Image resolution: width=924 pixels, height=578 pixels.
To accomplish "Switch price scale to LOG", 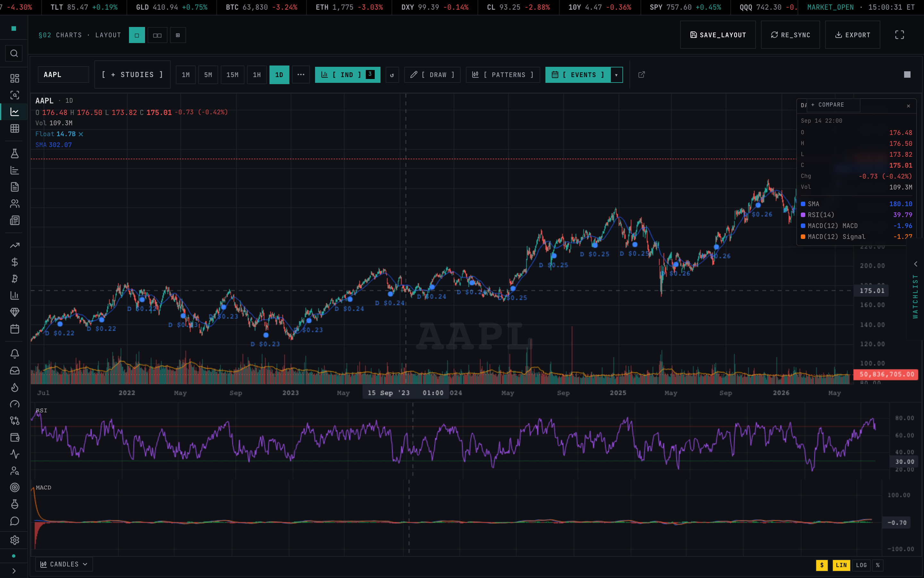I will (861, 565).
